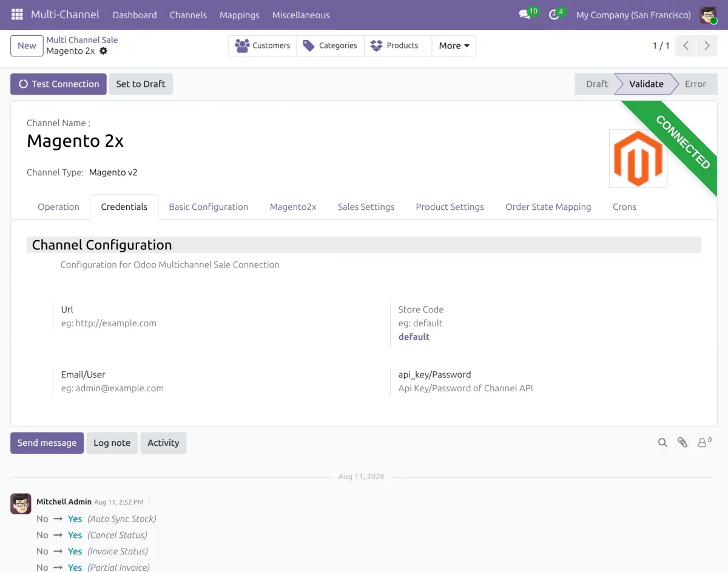Click the record pager '1 / 1'
The height and width of the screenshot is (572, 728).
[661, 45]
